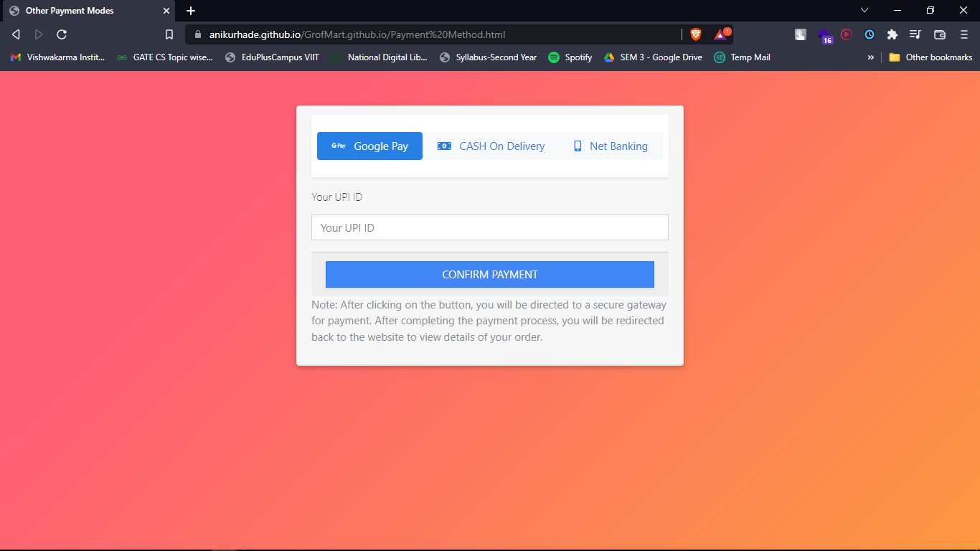Image resolution: width=980 pixels, height=551 pixels.
Task: Click the browser forward arrow
Action: 39,34
